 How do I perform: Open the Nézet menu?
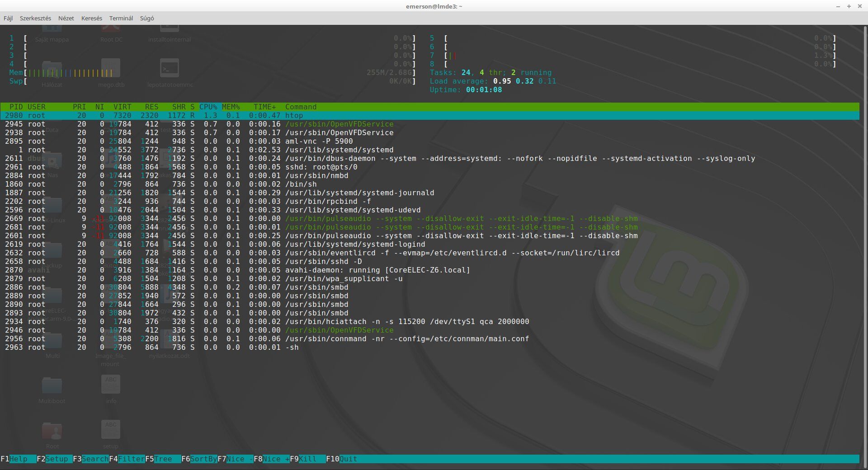click(66, 18)
